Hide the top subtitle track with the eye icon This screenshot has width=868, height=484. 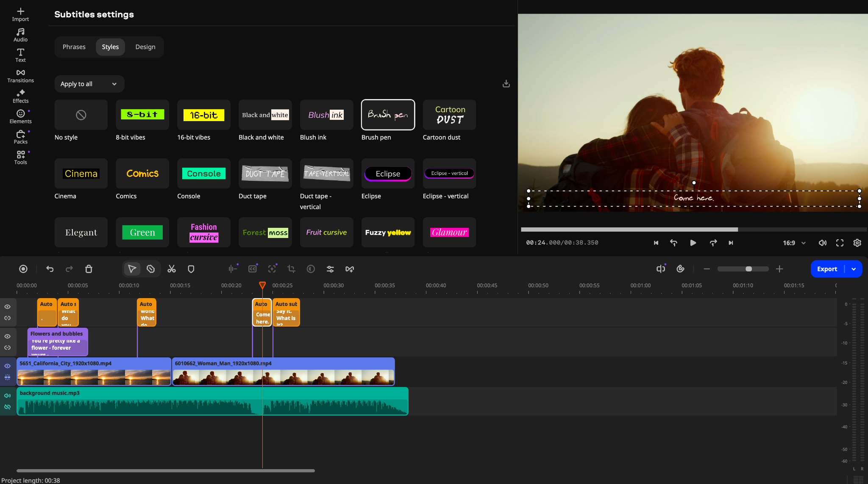pyautogui.click(x=7, y=307)
